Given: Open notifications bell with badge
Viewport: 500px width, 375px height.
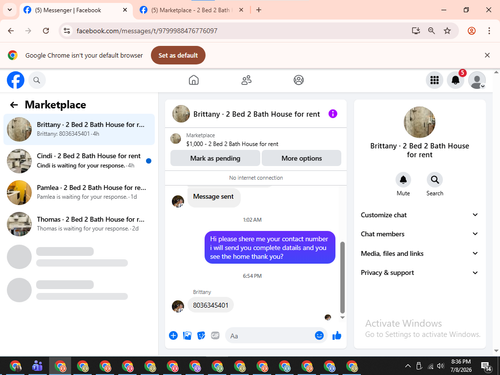Looking at the screenshot, I should coord(456,80).
